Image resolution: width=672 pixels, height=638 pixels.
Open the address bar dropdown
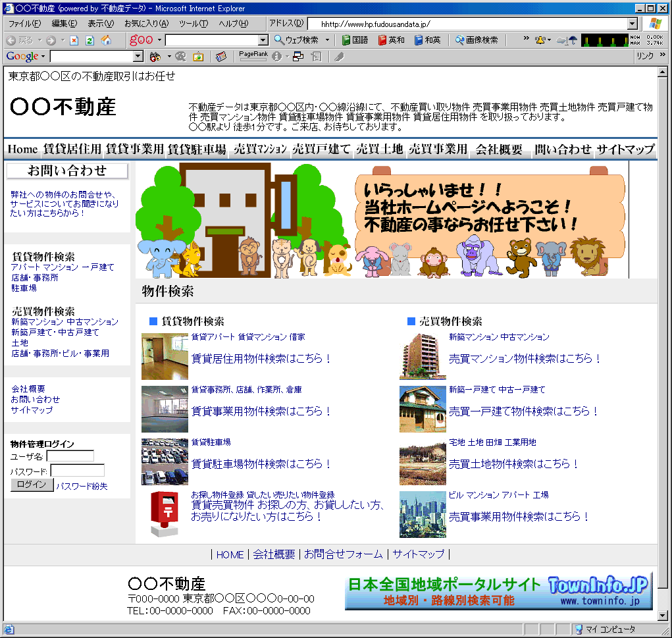click(x=633, y=24)
